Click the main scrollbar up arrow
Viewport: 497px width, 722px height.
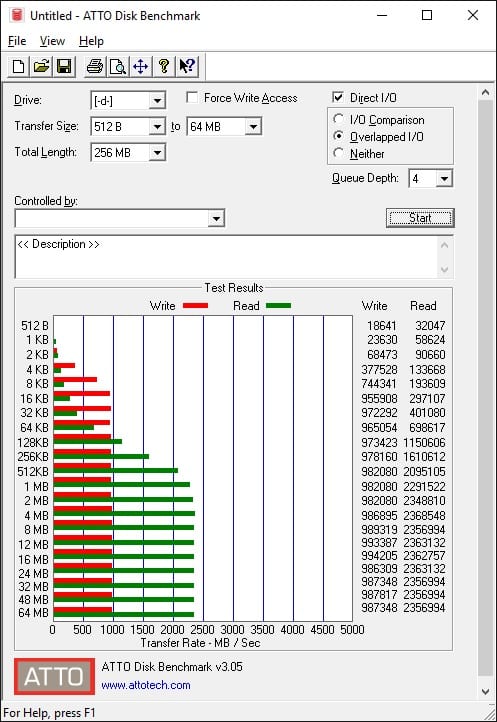point(485,93)
